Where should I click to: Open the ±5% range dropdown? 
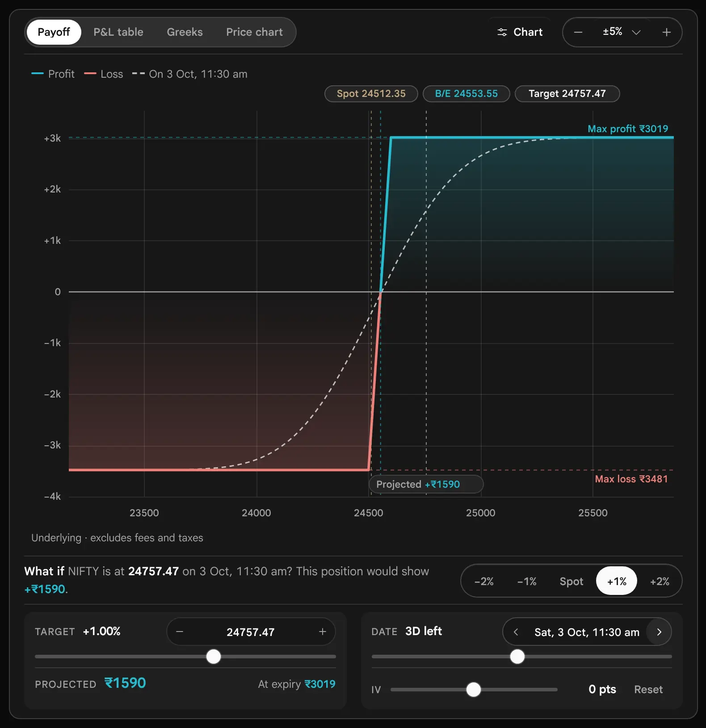click(622, 32)
